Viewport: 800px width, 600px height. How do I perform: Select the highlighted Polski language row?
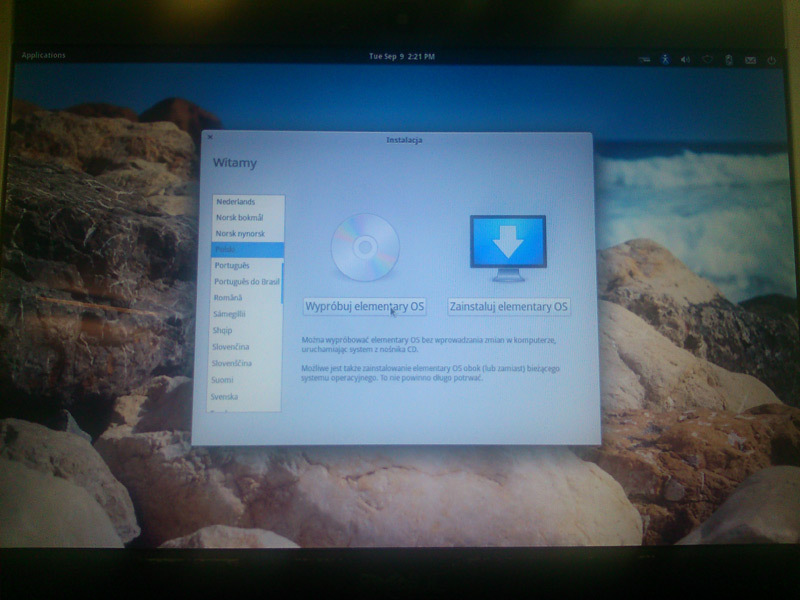pyautogui.click(x=247, y=249)
